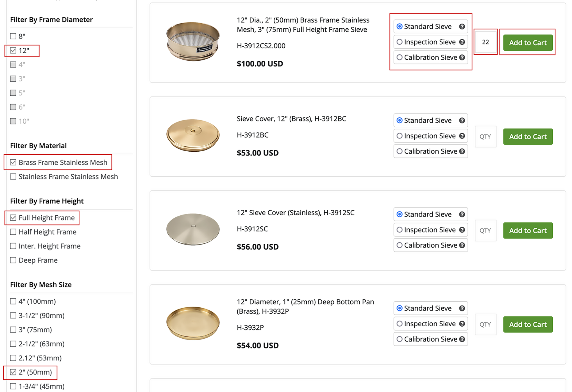
Task: Add the H-3912CS2.000 sieve to cart
Action: click(528, 43)
